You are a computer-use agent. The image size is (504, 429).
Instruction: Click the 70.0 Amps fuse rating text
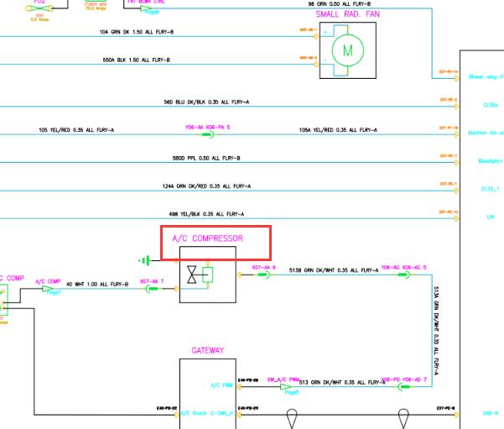pyautogui.click(x=96, y=8)
